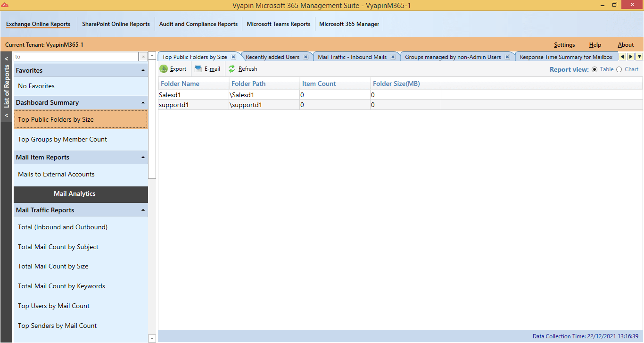
Task: Open Top Groups by Member Count report
Action: point(81,139)
